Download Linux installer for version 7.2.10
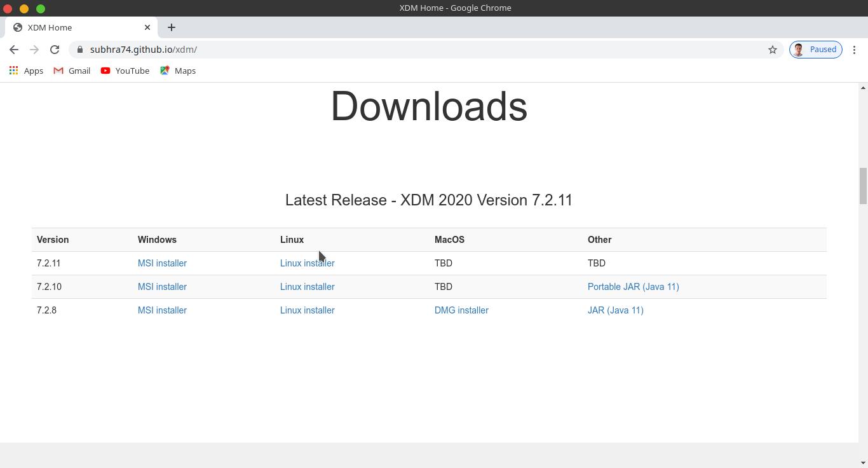This screenshot has width=868, height=468. (x=307, y=287)
